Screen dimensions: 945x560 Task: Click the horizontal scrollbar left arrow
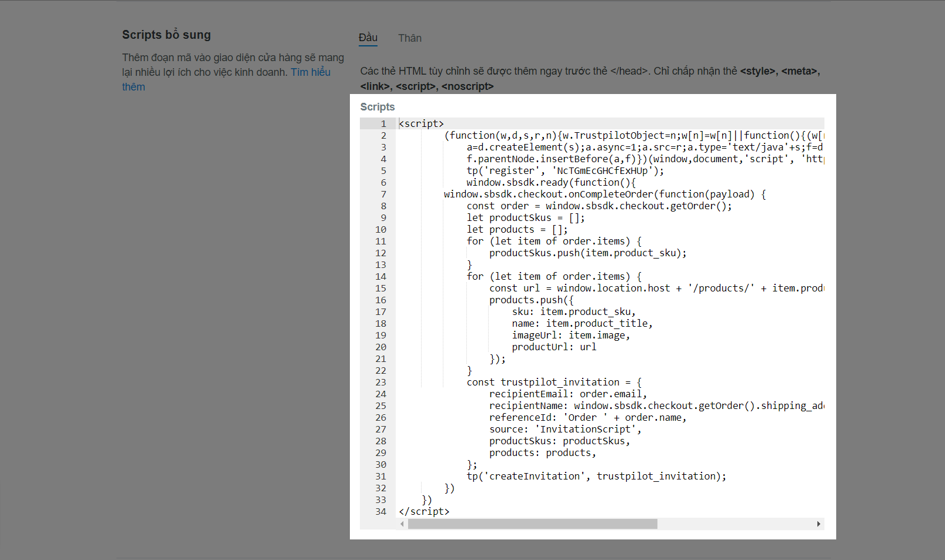(402, 524)
